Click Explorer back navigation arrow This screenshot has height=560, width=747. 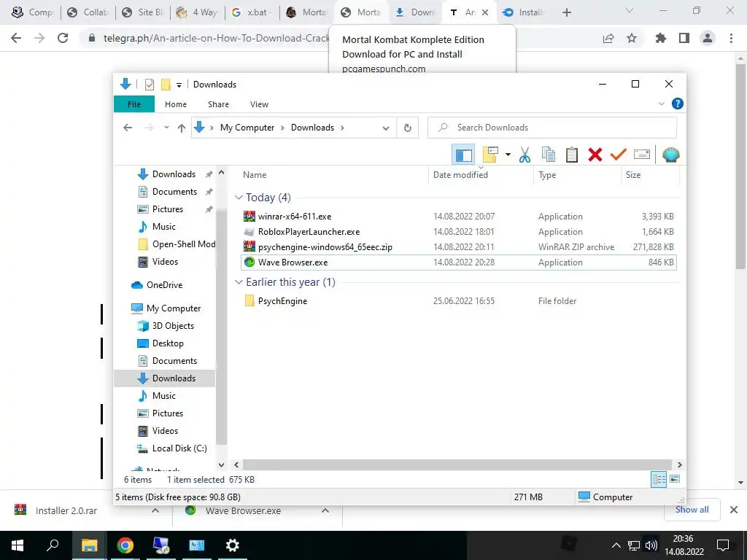coord(128,128)
